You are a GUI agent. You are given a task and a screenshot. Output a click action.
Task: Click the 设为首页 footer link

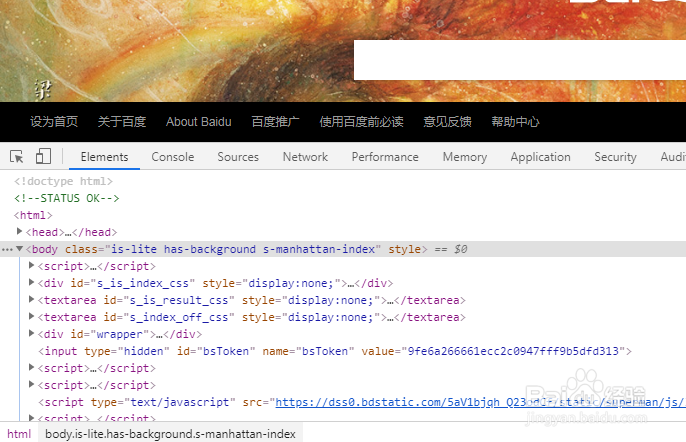click(54, 122)
